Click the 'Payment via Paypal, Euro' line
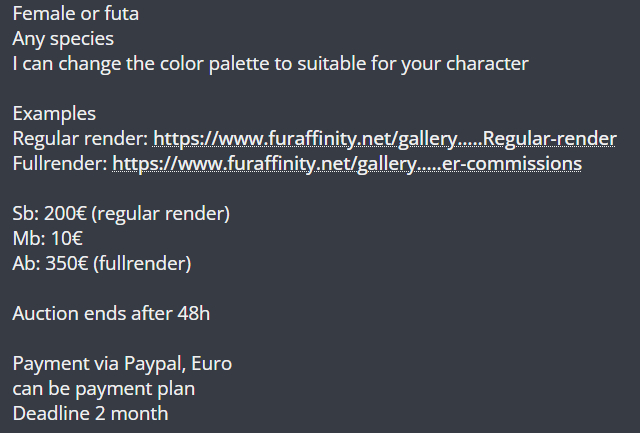This screenshot has width=640, height=433. click(122, 363)
